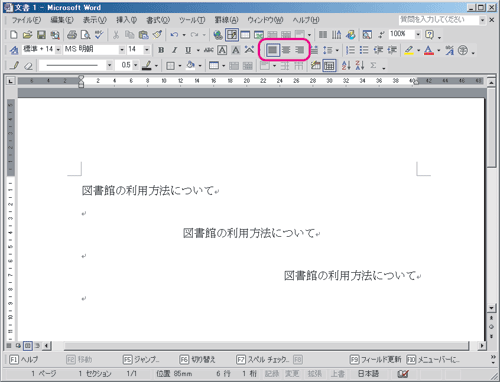Open the 挿入 menu
Image resolution: width=500 pixels, height=382 pixels.
click(126, 20)
